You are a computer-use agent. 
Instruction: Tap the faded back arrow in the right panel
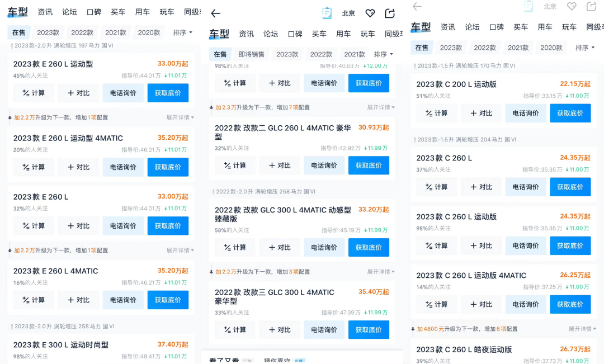pos(417,6)
